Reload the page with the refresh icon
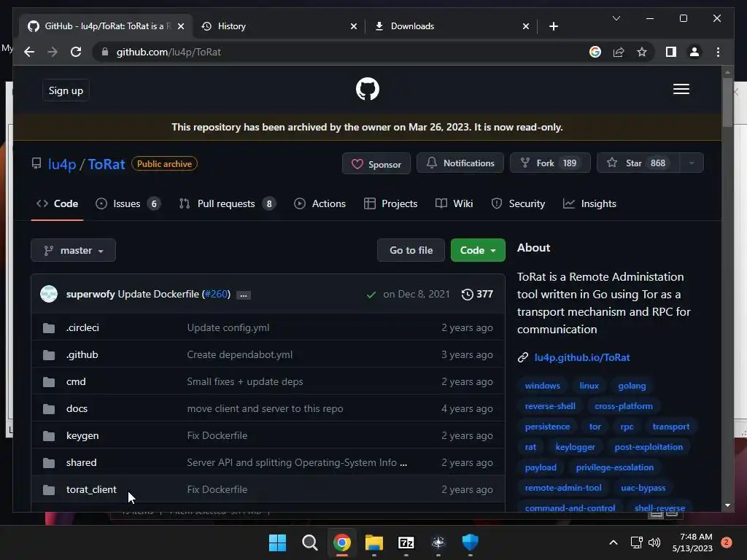Screen dimensions: 747x560 pos(76,52)
